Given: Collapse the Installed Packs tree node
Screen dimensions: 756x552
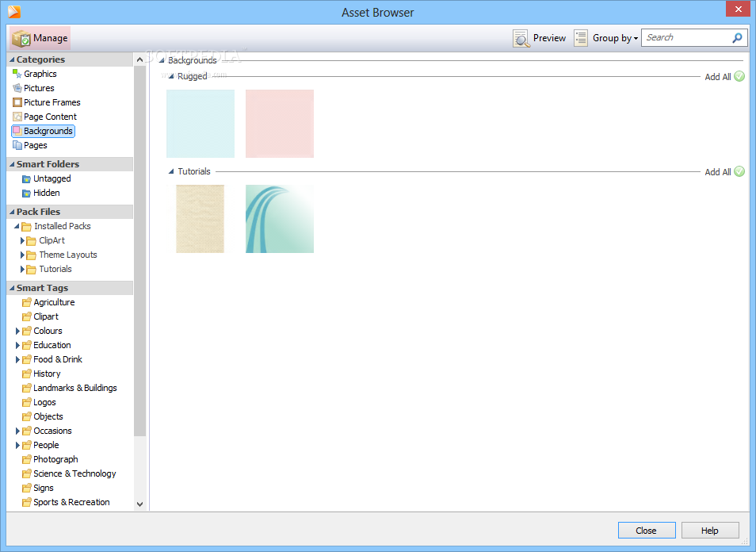Looking at the screenshot, I should 17,226.
